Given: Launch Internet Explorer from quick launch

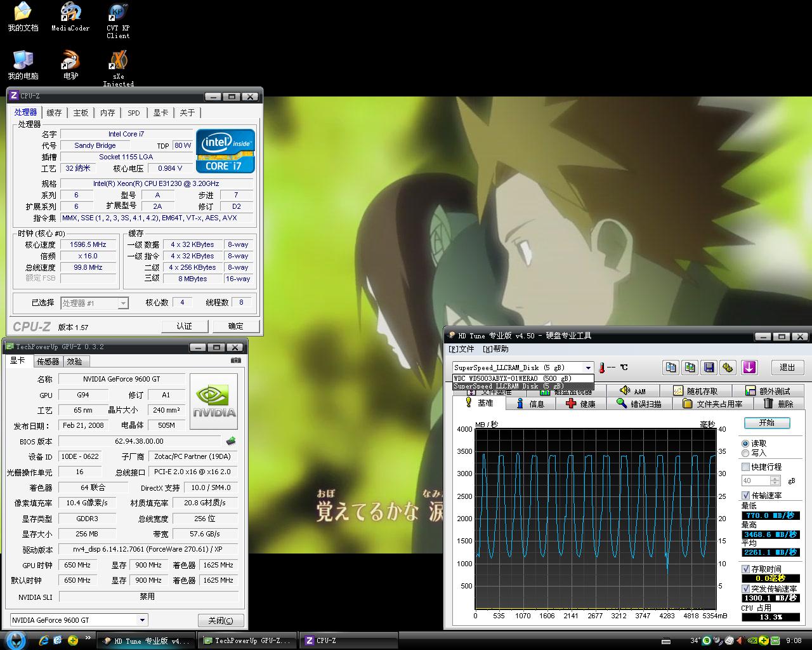Looking at the screenshot, I should (x=44, y=640).
